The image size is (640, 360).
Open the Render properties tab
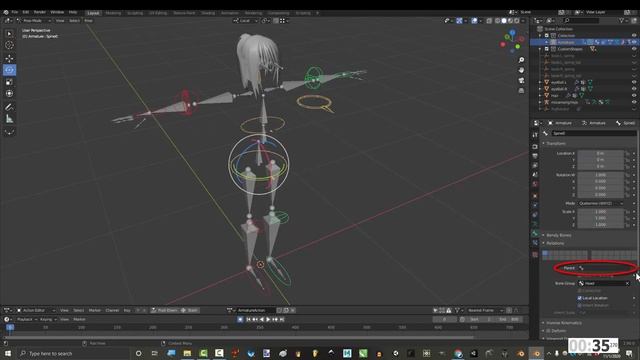[535, 146]
